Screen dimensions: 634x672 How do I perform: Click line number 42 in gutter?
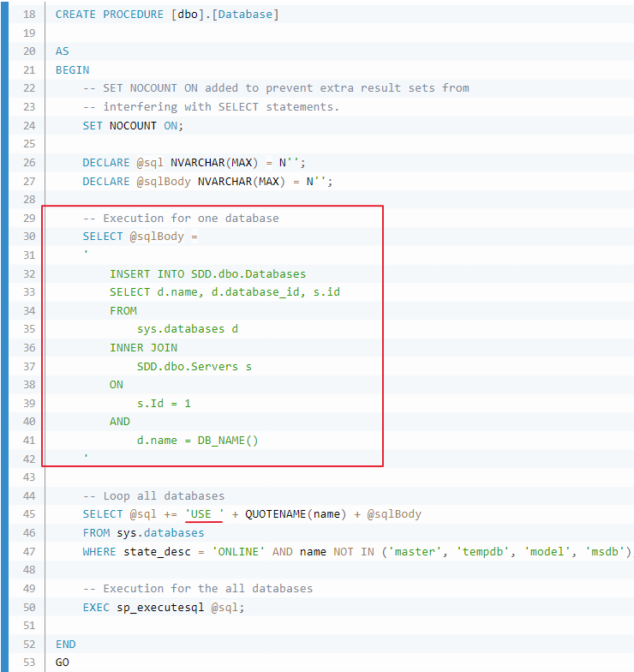29,459
